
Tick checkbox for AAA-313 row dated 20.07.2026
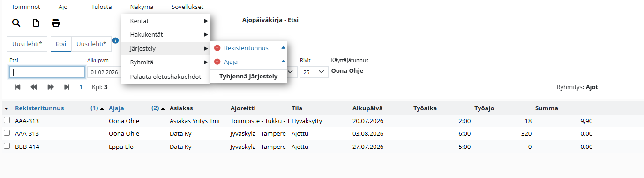tap(7, 121)
